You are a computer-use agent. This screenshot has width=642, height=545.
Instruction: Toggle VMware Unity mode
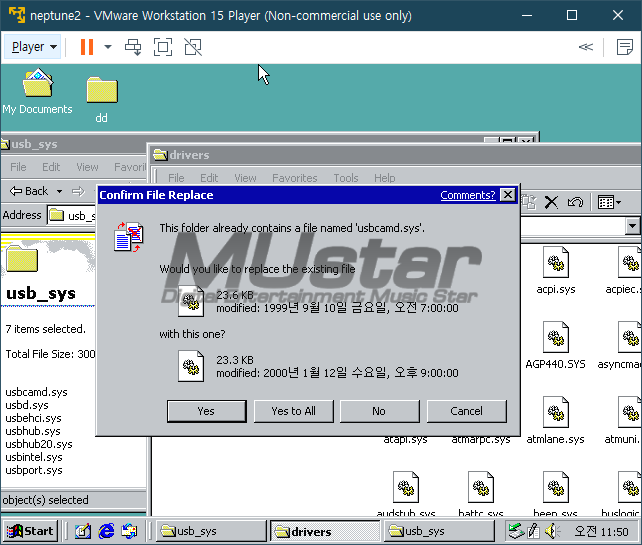pyautogui.click(x=193, y=47)
